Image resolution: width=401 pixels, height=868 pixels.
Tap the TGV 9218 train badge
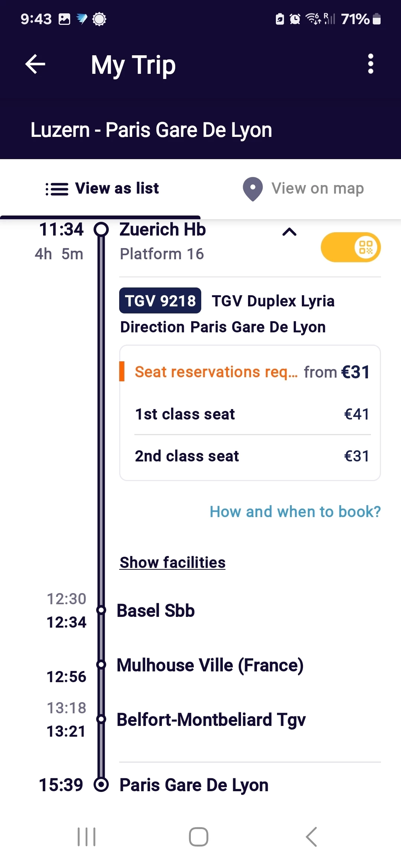[160, 301]
